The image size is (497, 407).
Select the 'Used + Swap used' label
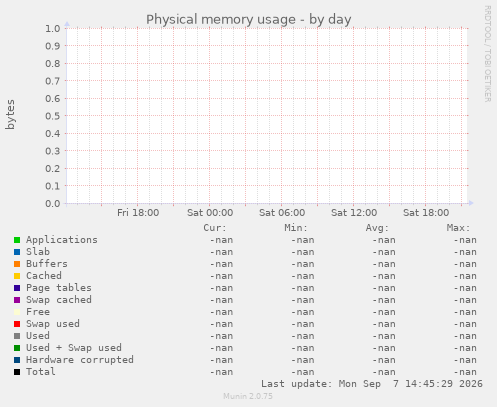click(74, 348)
